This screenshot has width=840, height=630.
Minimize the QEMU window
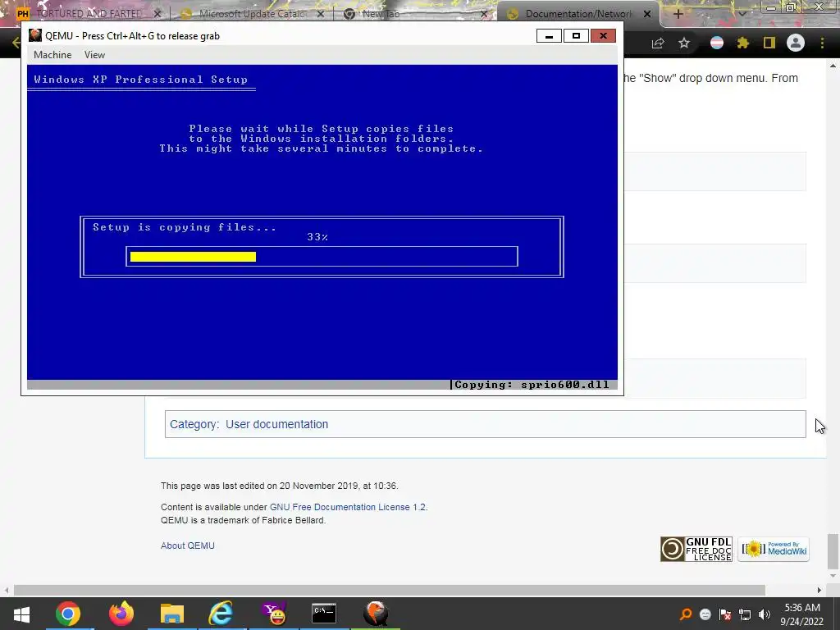pyautogui.click(x=549, y=35)
